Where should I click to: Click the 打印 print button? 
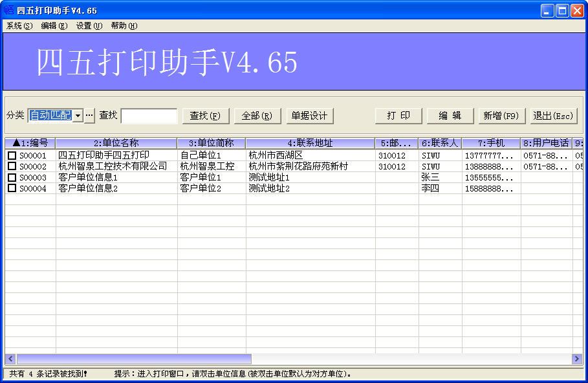click(398, 115)
